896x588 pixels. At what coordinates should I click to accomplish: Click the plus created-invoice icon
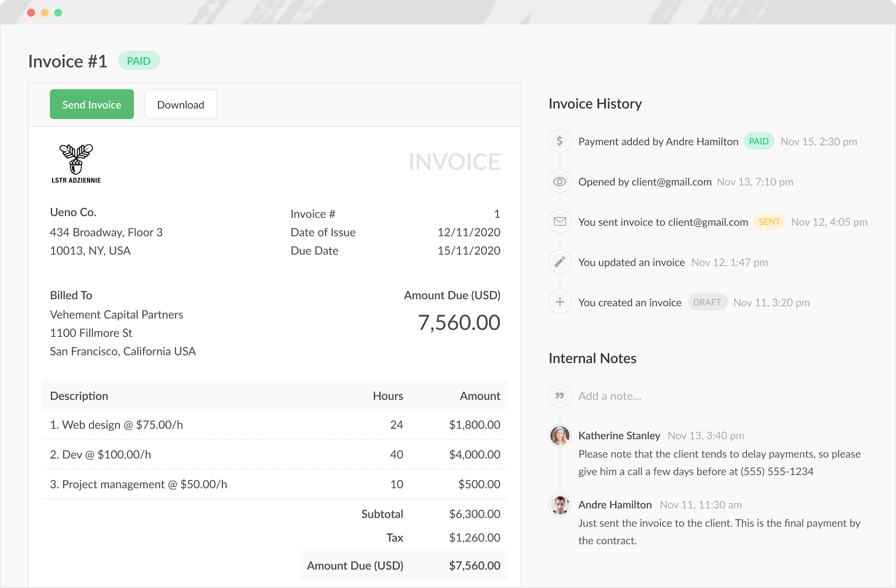pyautogui.click(x=560, y=302)
